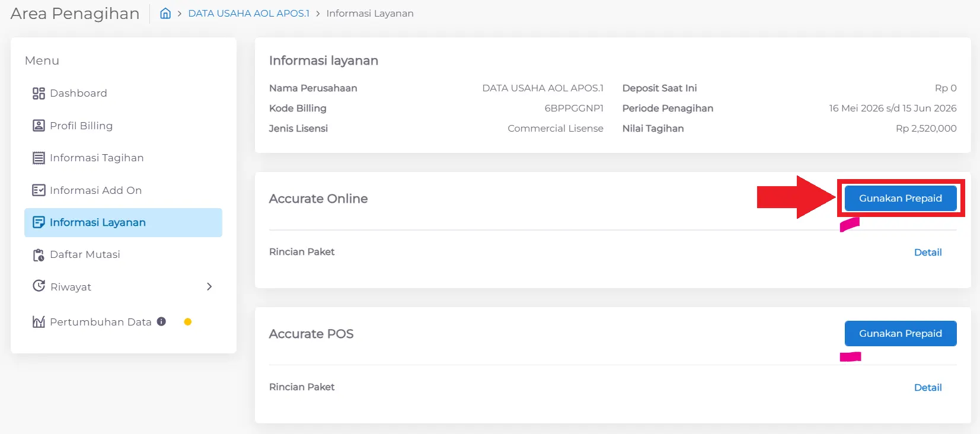Screen dimensions: 980x434
Task: Click the Informasi Layanan note icon
Action: click(39, 222)
